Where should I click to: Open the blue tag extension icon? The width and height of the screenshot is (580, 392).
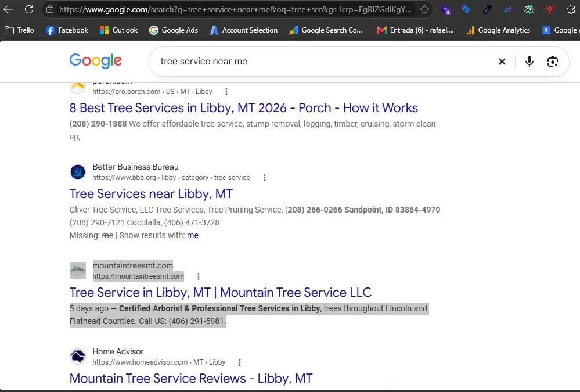(x=466, y=9)
